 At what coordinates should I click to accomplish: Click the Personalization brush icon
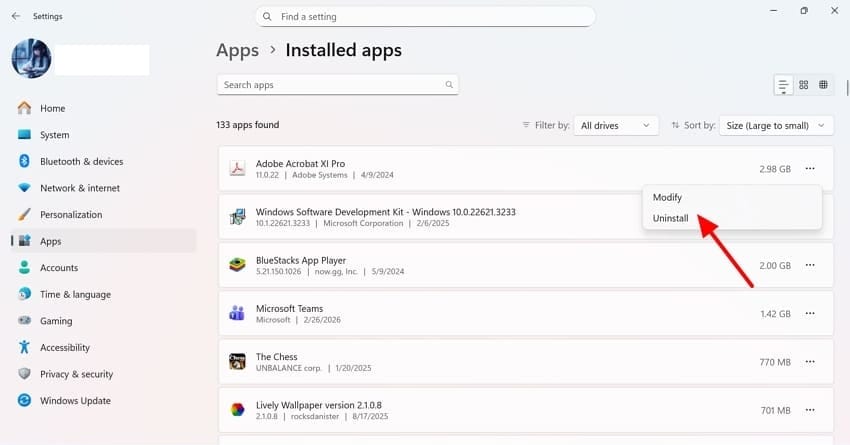(24, 214)
